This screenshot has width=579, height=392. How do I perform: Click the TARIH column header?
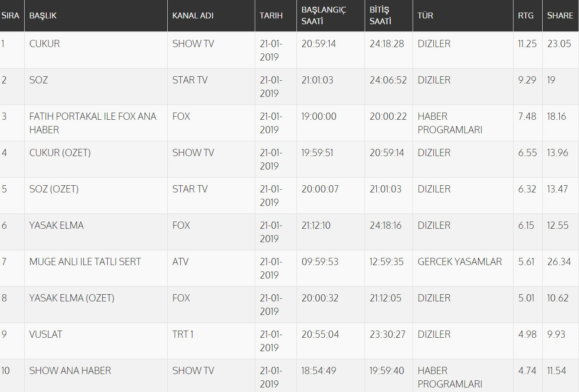coord(271,16)
